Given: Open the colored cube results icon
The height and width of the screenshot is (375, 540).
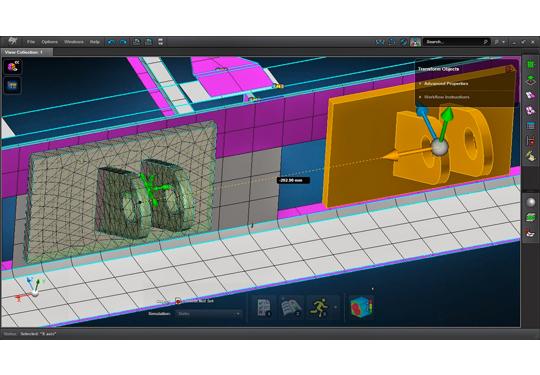Looking at the screenshot, I should (x=361, y=307).
